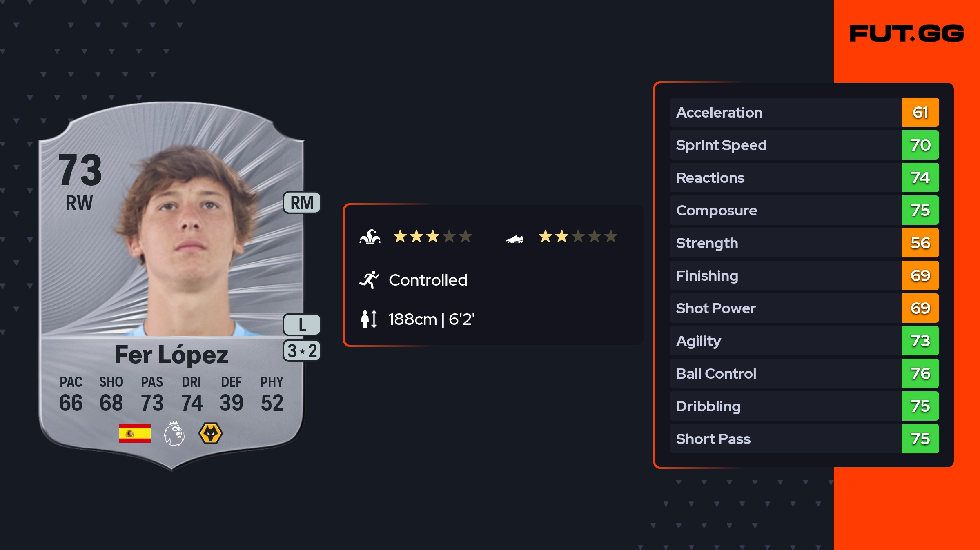Click the third skill moves star
980x550 pixels.
[x=432, y=236]
